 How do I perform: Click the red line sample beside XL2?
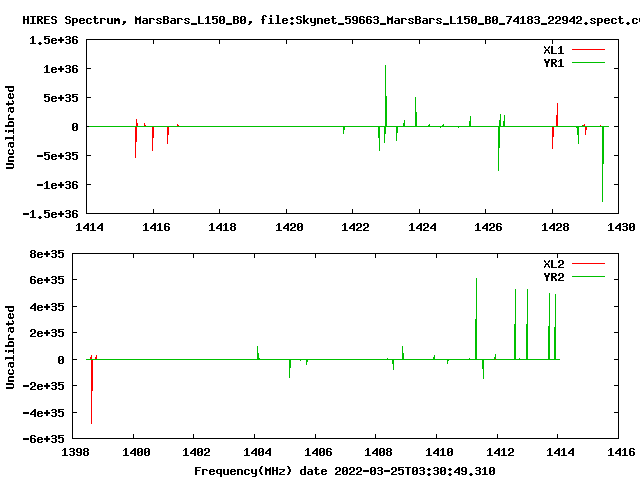[588, 264]
